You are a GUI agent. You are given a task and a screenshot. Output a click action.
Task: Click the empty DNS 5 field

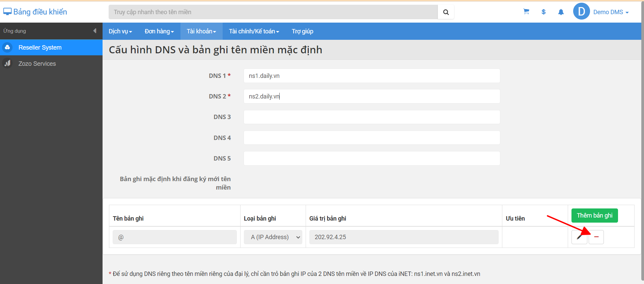tap(372, 158)
